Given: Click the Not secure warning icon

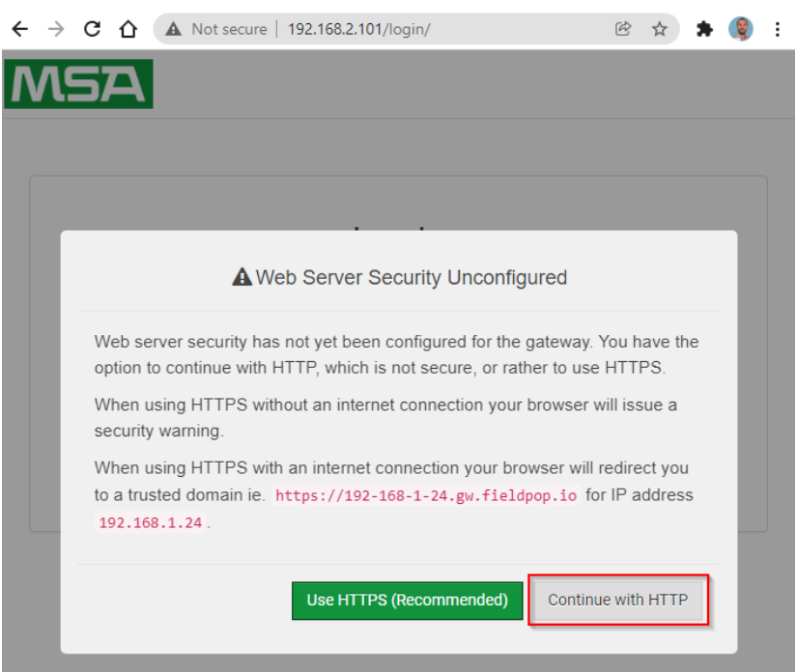Looking at the screenshot, I should click(173, 29).
